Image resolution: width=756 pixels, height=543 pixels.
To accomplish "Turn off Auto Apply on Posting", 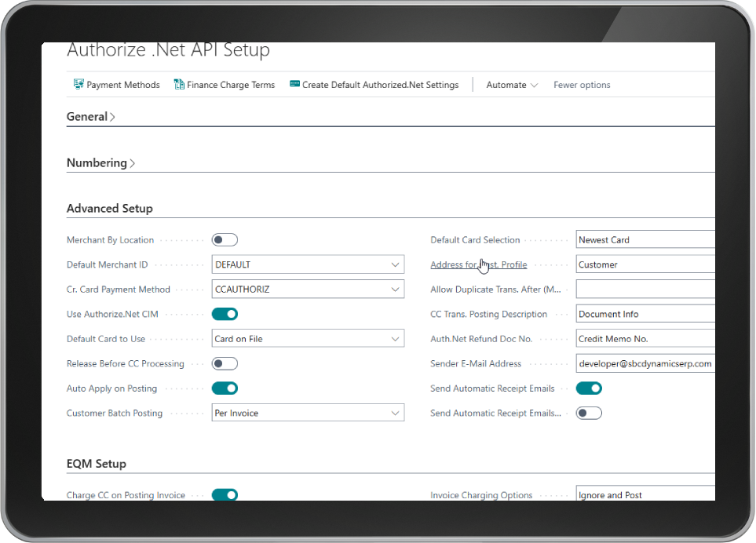I will [225, 388].
